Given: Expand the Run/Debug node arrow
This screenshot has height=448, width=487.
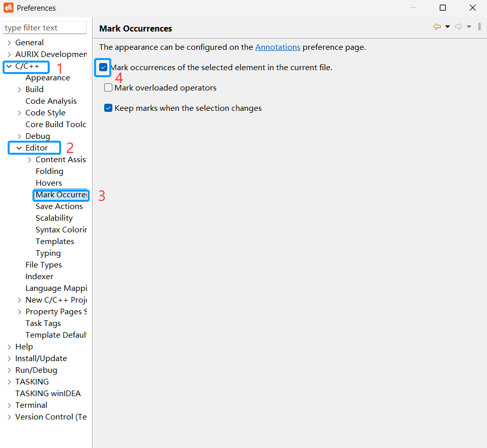Looking at the screenshot, I should click(x=9, y=370).
